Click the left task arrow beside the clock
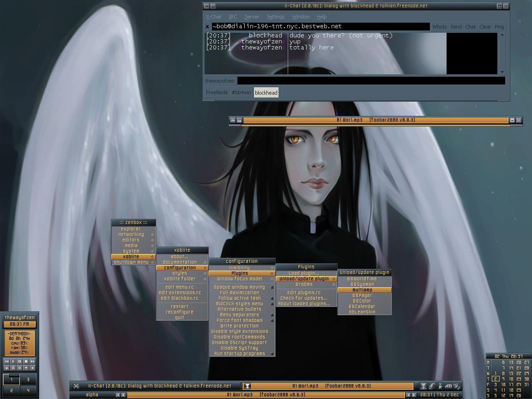 click(x=408, y=395)
